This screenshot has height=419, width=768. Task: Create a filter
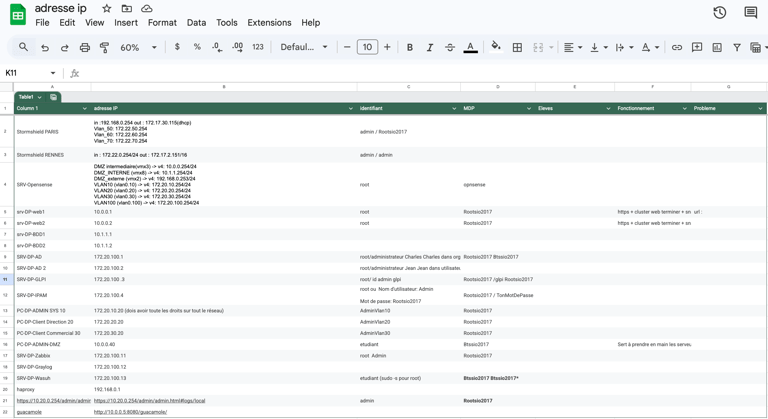pyautogui.click(x=737, y=48)
